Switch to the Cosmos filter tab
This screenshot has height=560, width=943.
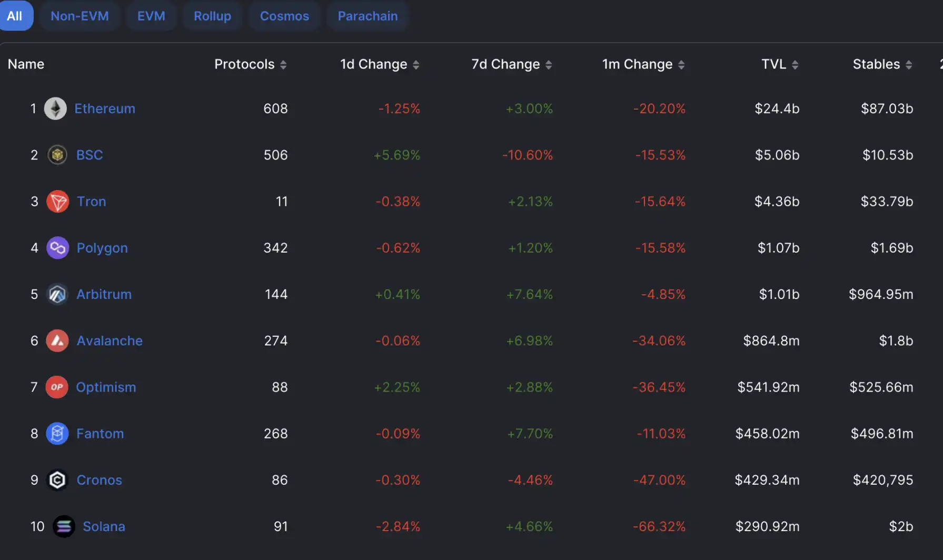click(284, 16)
